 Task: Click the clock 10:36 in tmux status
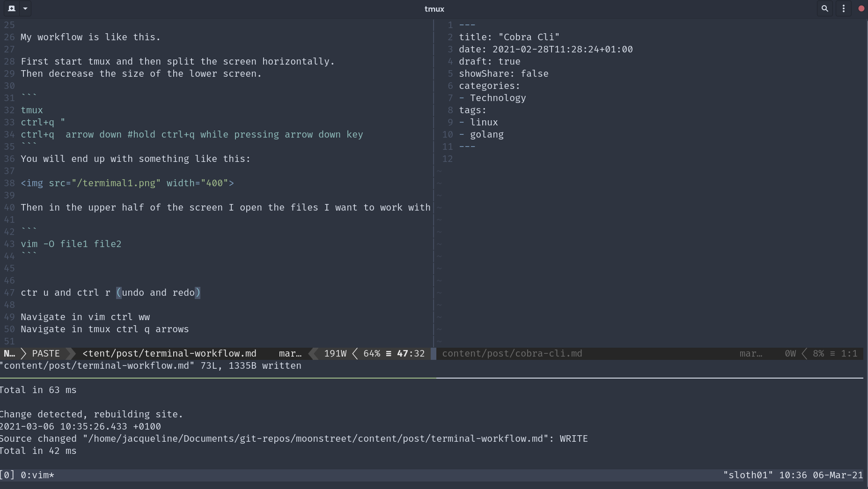(x=793, y=475)
